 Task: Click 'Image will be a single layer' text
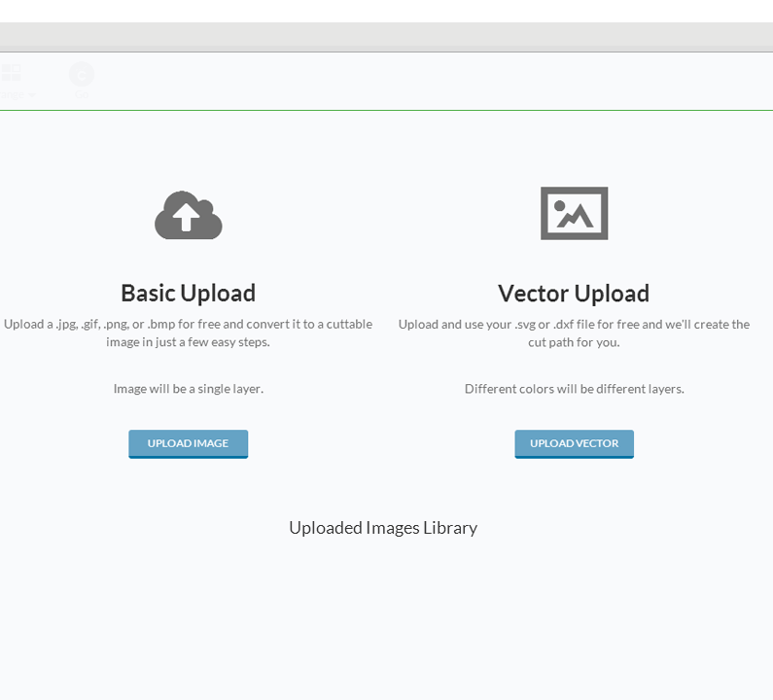(x=188, y=388)
